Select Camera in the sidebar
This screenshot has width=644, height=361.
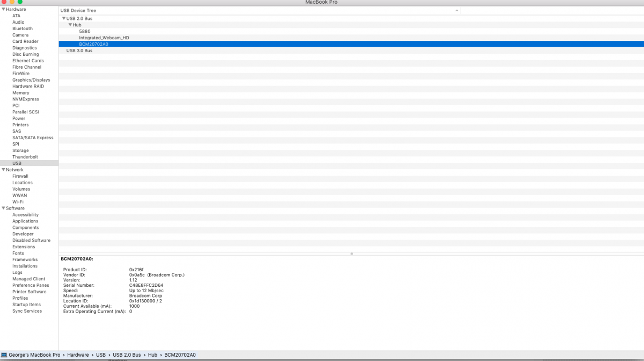tap(20, 35)
